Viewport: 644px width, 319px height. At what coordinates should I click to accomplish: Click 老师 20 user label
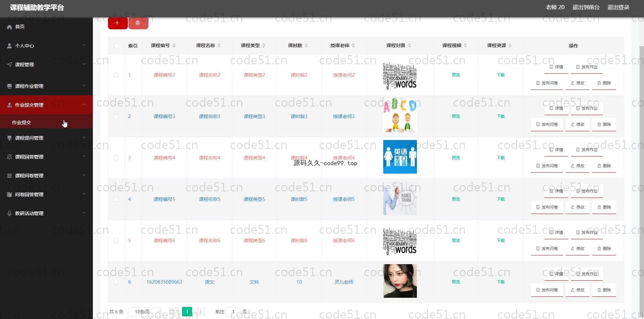555,7
